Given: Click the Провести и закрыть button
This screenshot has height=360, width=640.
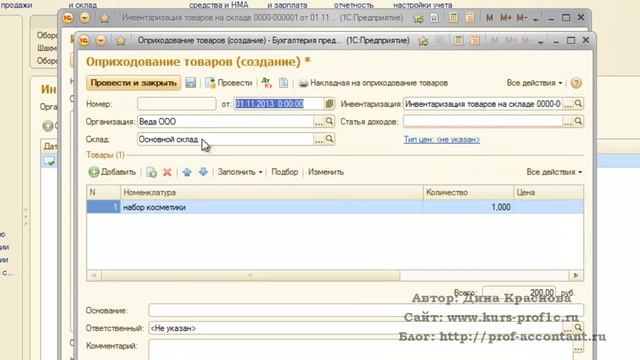Looking at the screenshot, I should pyautogui.click(x=133, y=83).
